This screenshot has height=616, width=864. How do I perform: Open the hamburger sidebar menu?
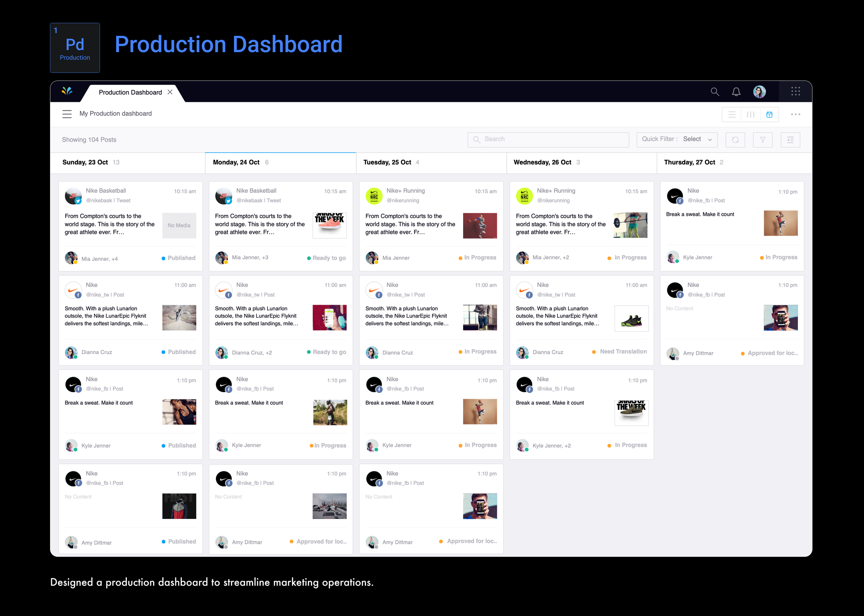tap(67, 114)
